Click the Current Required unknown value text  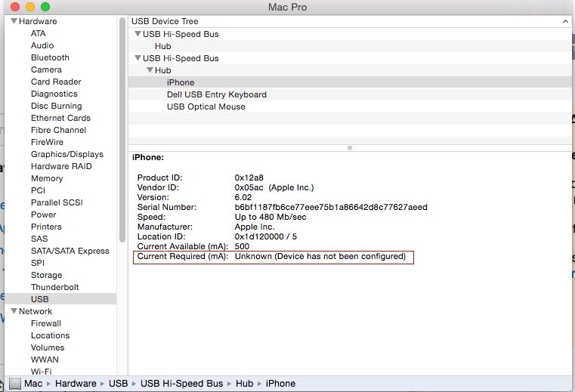[x=320, y=256]
